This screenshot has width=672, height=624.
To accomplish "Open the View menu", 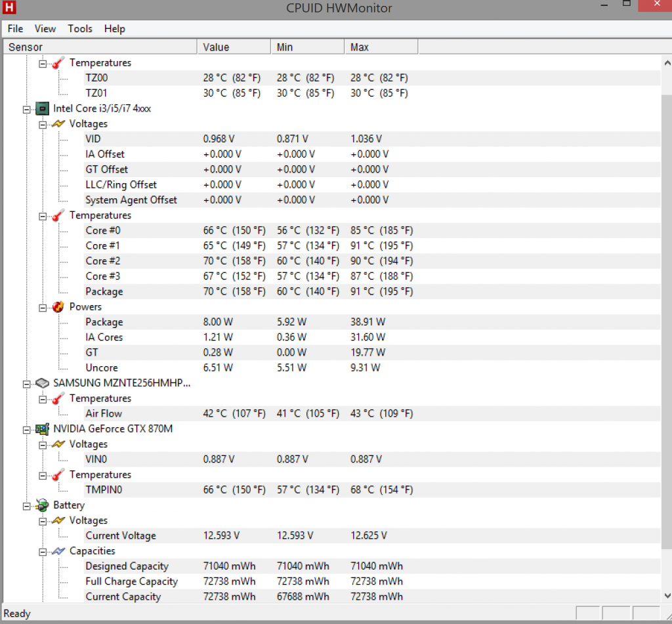I will pyautogui.click(x=45, y=29).
